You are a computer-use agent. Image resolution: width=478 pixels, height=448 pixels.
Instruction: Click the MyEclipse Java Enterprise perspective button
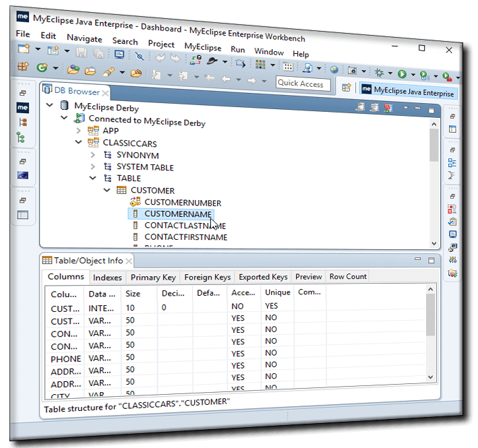[x=408, y=91]
